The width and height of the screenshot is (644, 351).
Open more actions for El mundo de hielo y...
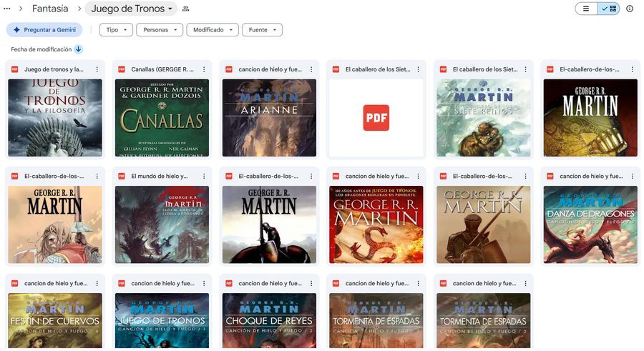pyautogui.click(x=204, y=176)
